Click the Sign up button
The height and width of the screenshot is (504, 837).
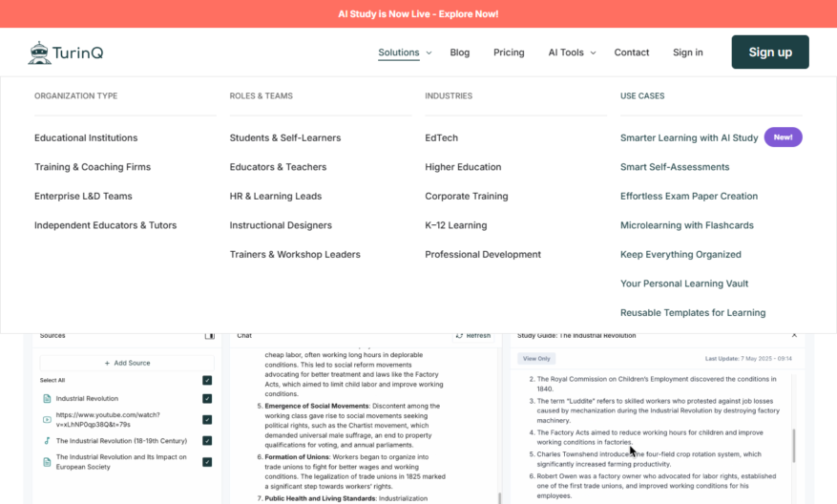pos(770,52)
